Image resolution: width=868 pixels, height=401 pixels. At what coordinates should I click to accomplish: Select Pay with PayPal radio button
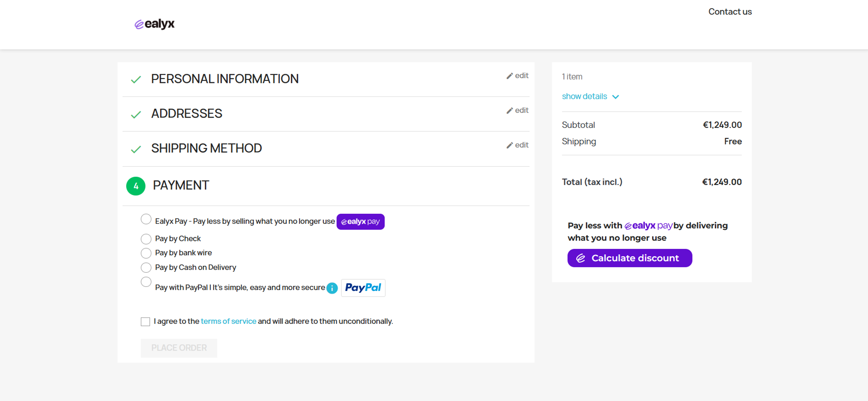point(146,281)
